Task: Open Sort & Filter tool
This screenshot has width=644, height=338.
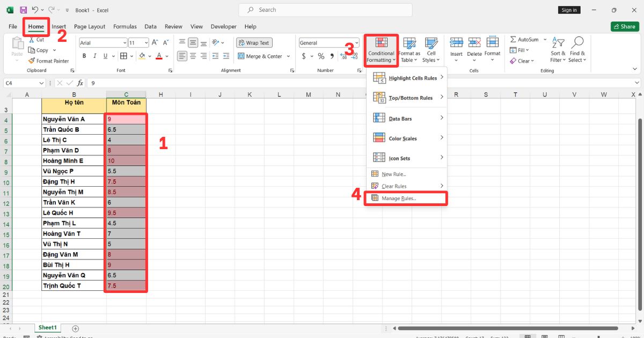Action: point(558,50)
